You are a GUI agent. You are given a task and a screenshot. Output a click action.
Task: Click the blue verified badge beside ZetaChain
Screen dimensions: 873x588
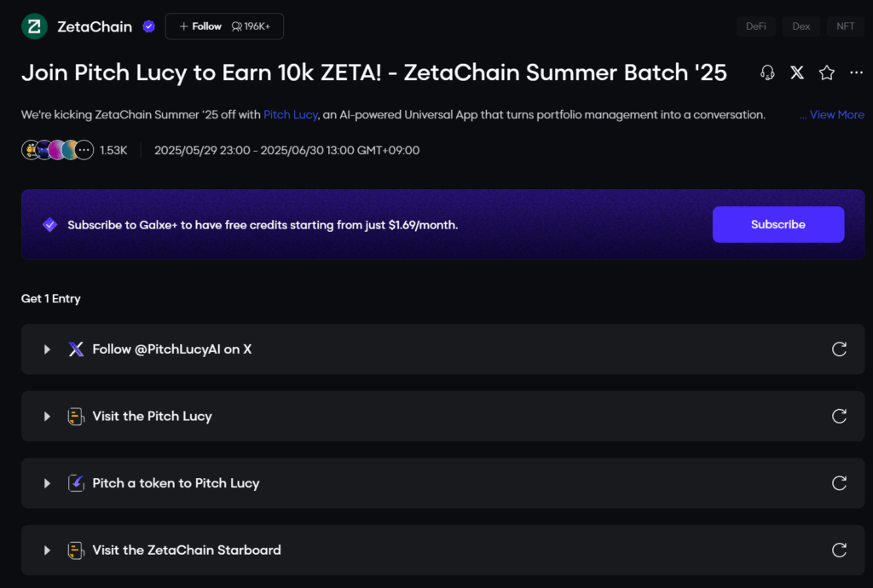coord(148,26)
